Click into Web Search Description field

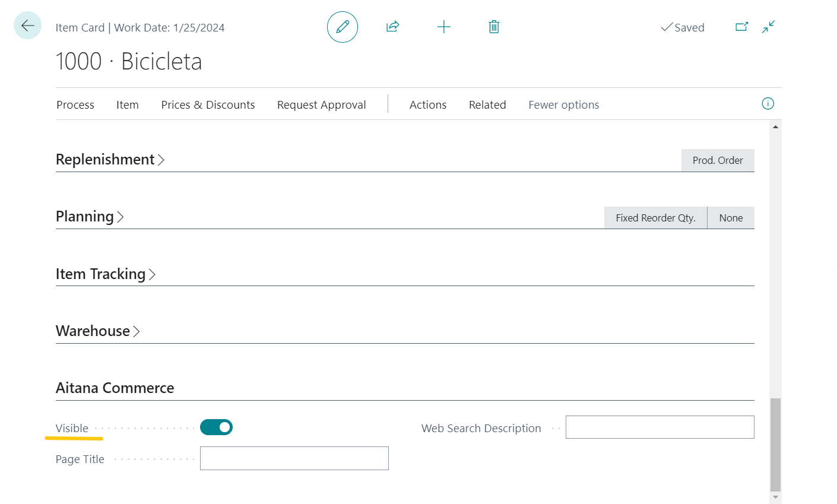coord(660,427)
